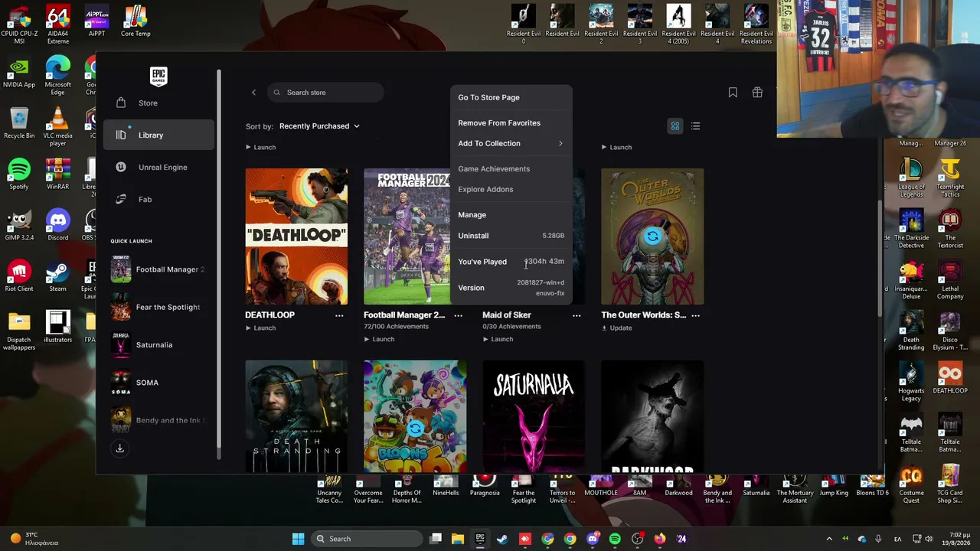Image resolution: width=980 pixels, height=551 pixels.
Task: Open the Jump King desktop shortcut
Action: 834,486
